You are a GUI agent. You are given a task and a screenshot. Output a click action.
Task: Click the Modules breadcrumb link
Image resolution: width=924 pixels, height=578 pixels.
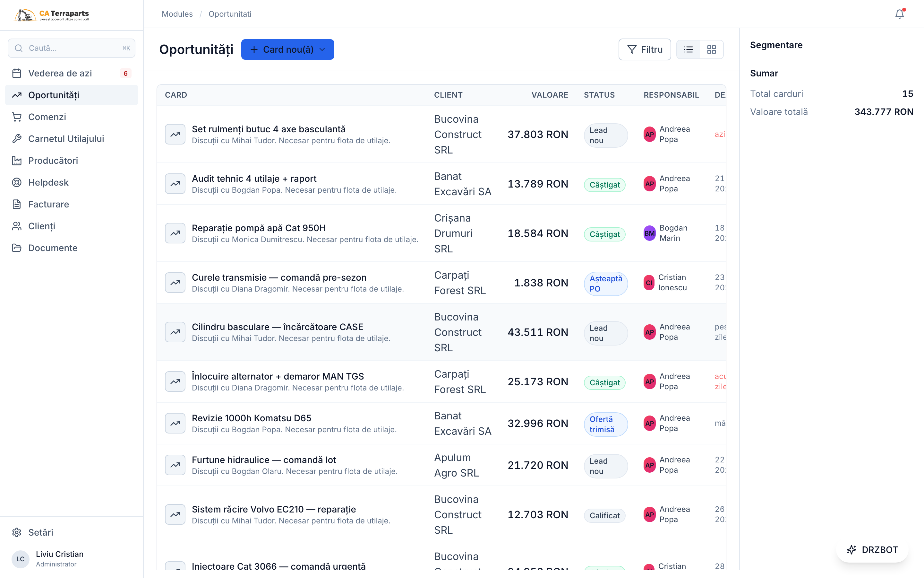pos(177,14)
